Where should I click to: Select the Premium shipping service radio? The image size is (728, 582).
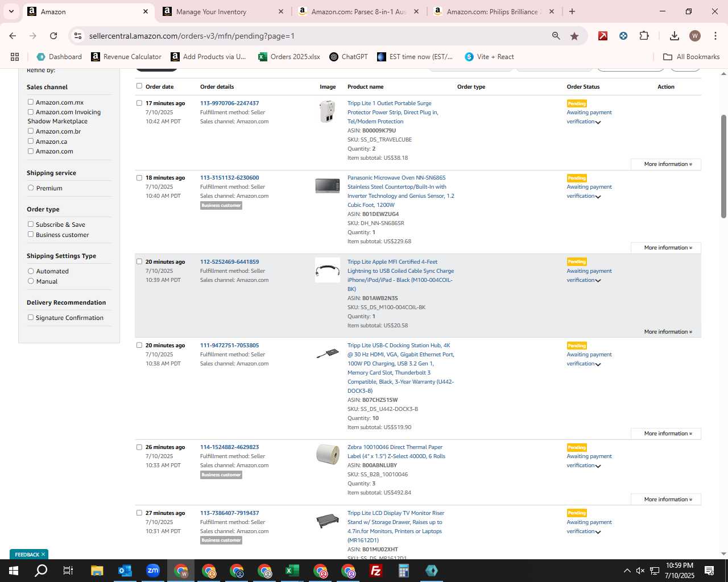(31, 188)
